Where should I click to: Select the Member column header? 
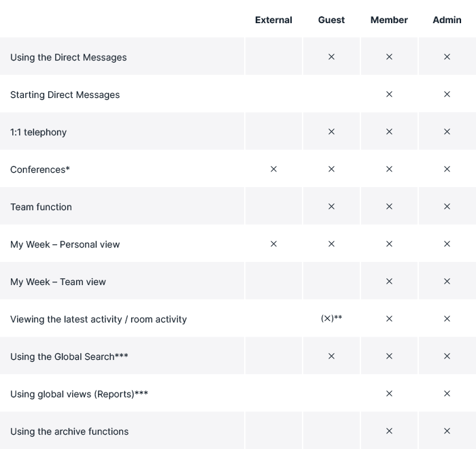point(389,20)
